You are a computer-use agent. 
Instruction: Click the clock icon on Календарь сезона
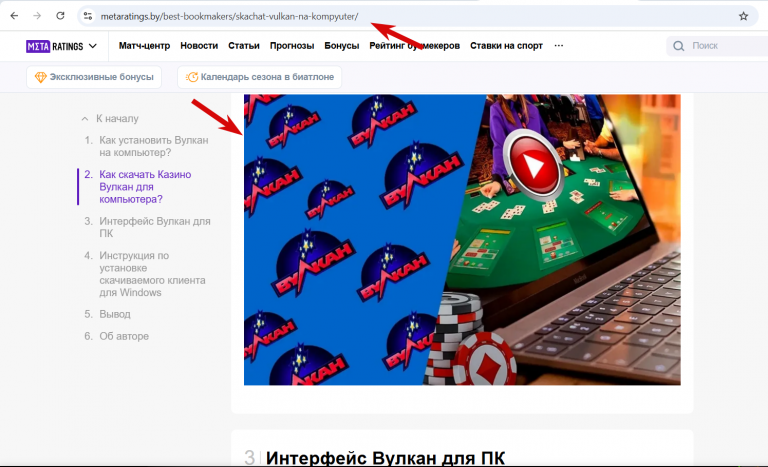pos(192,77)
